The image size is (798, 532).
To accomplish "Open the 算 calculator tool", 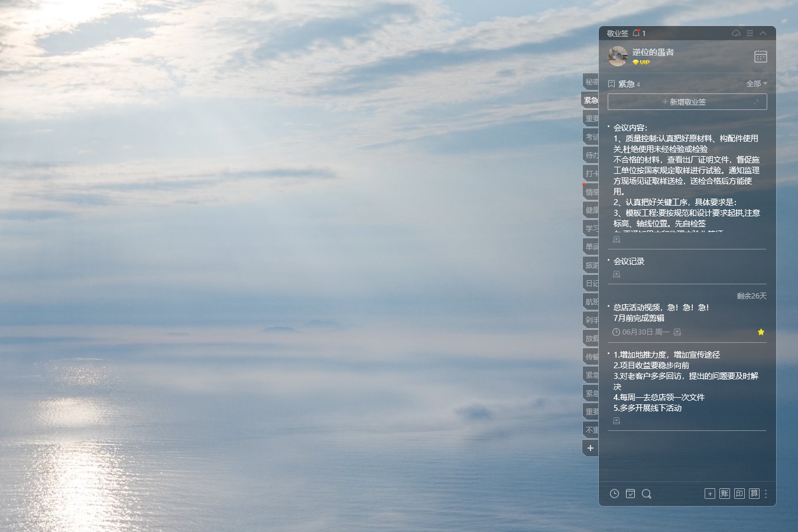I will 754,494.
